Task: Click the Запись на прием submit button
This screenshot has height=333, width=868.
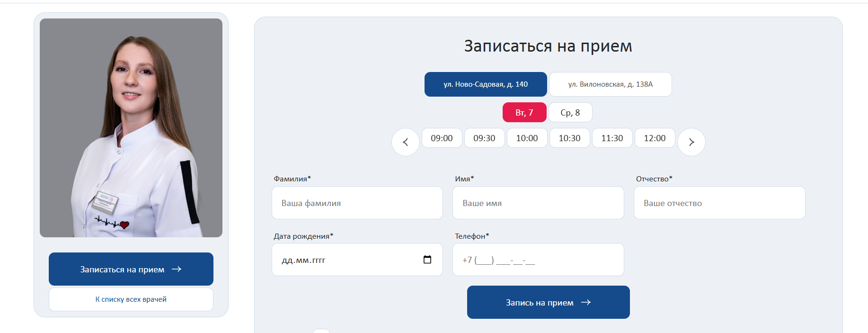Action: [549, 302]
